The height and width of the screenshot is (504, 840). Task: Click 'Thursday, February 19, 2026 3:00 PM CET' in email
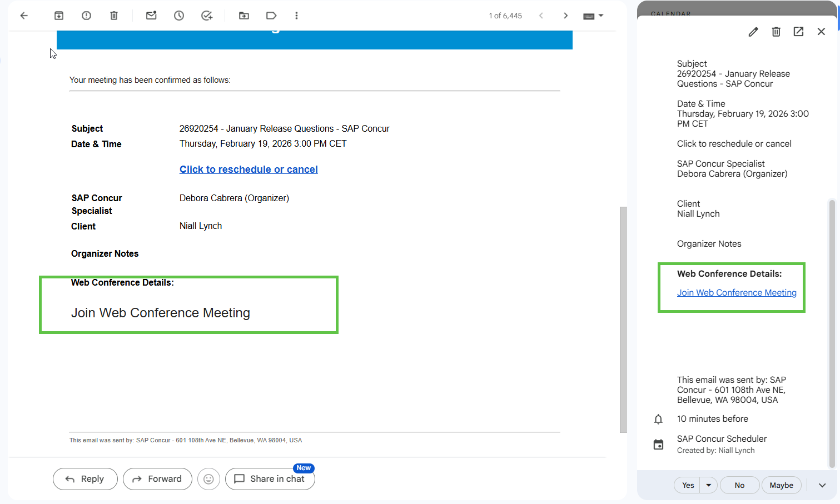[263, 143]
